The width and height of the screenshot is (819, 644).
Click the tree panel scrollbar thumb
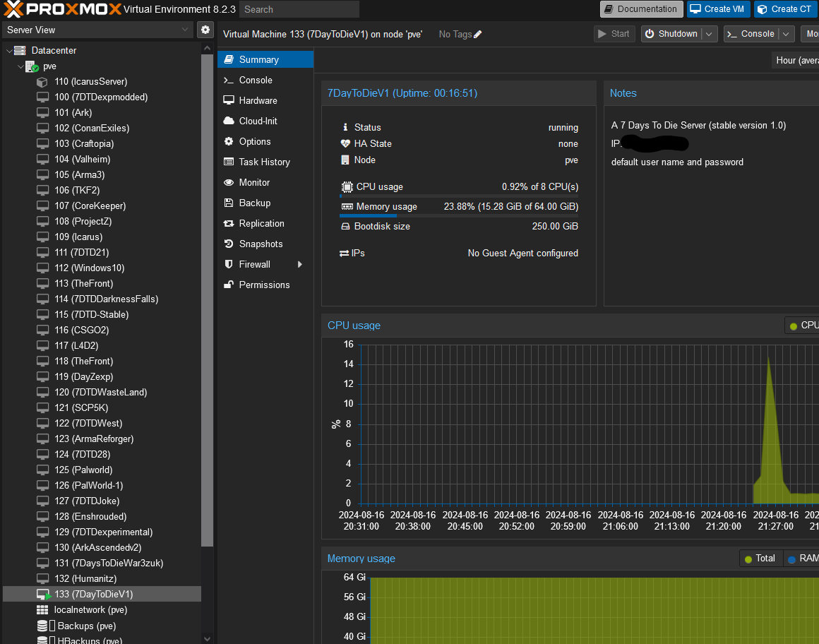tap(207, 300)
